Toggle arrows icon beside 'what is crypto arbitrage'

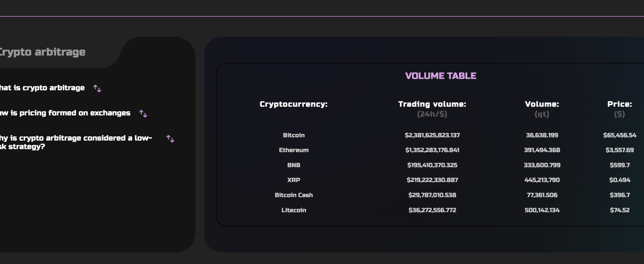[x=97, y=88]
